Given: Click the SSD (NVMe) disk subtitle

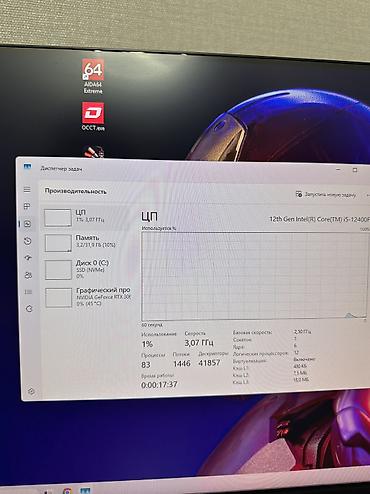Looking at the screenshot, I should pyautogui.click(x=90, y=270).
